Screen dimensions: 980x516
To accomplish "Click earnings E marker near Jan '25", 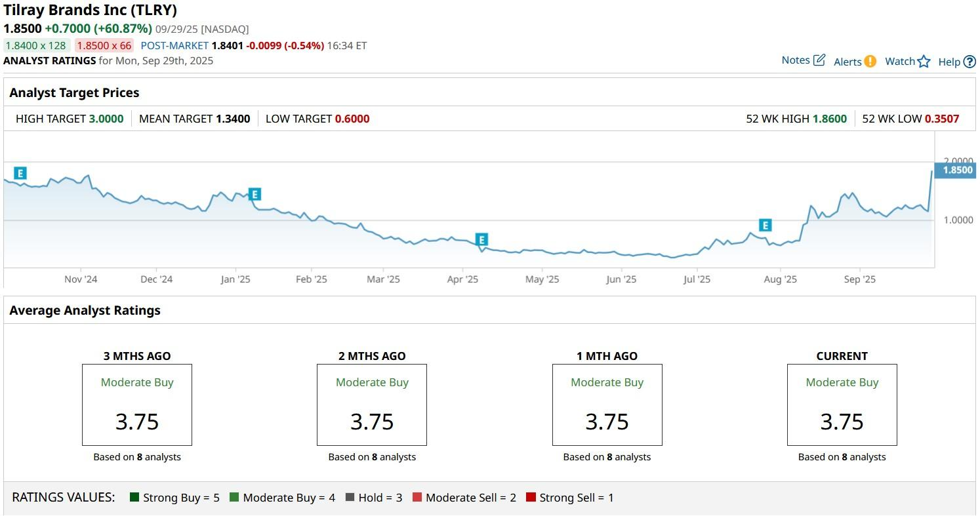I will point(255,194).
